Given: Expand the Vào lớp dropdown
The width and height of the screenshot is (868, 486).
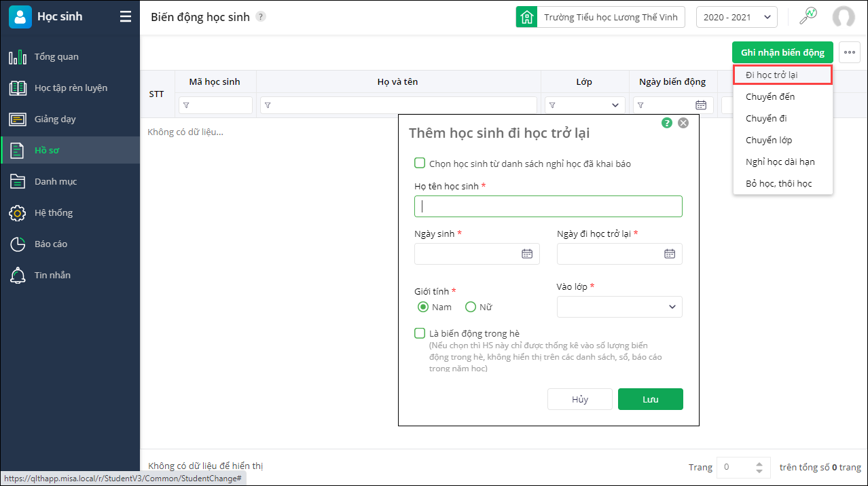Looking at the screenshot, I should 619,307.
